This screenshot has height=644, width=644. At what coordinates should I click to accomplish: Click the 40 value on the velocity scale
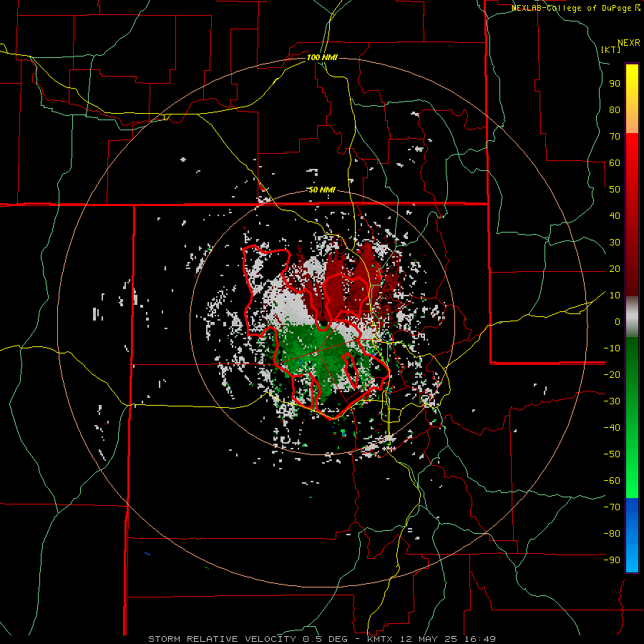(x=615, y=215)
